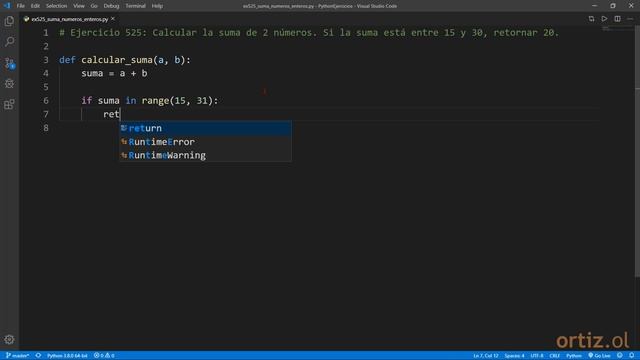Click the Ln 7, Col 12 status
Viewport: 640px width, 360px height.
point(485,356)
